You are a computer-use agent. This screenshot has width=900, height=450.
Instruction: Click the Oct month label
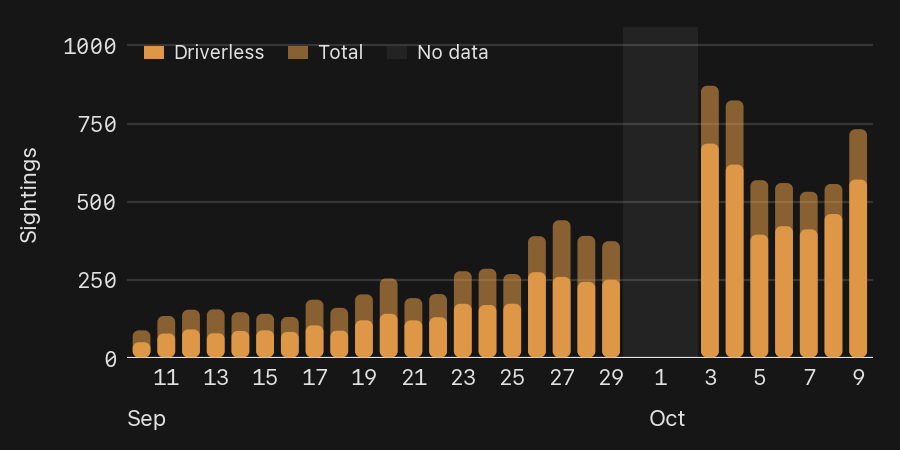tap(668, 418)
